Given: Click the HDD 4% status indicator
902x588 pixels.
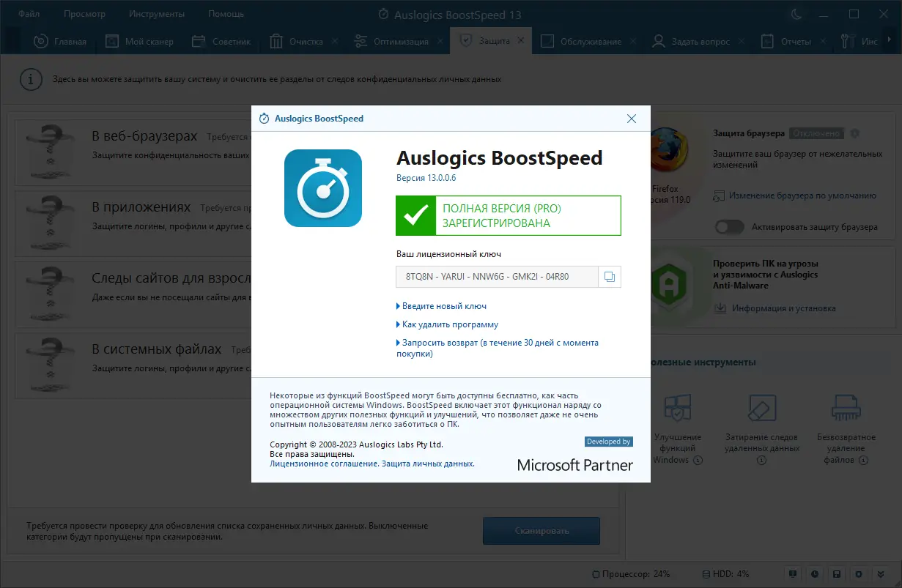Looking at the screenshot, I should [x=726, y=573].
